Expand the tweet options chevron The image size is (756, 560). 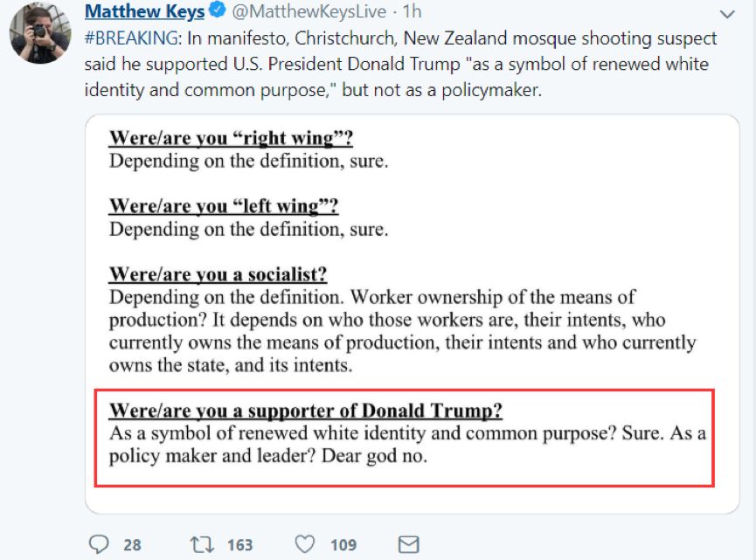726,14
